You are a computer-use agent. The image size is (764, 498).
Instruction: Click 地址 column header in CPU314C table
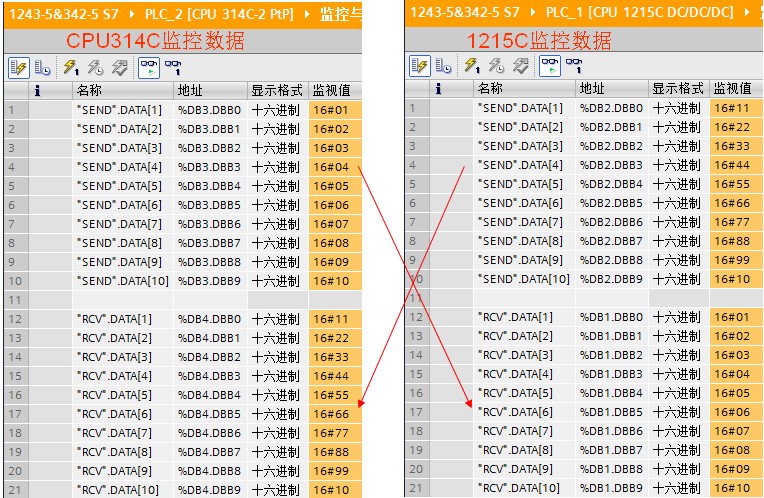(x=210, y=91)
